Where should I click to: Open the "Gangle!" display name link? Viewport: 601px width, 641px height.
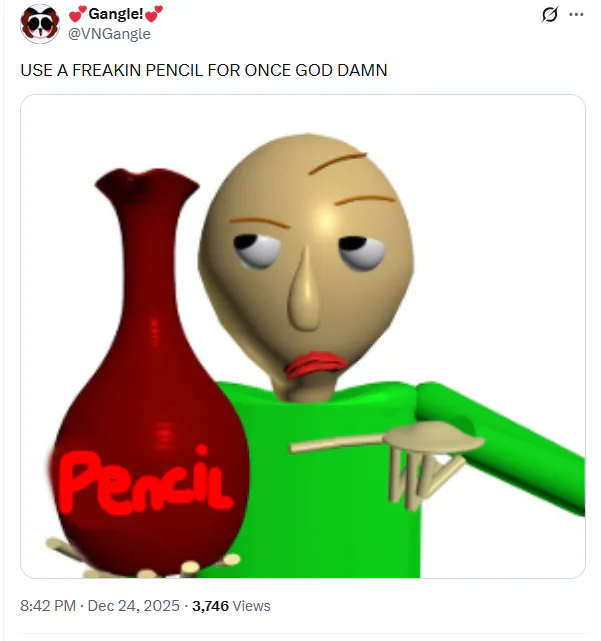point(116,14)
